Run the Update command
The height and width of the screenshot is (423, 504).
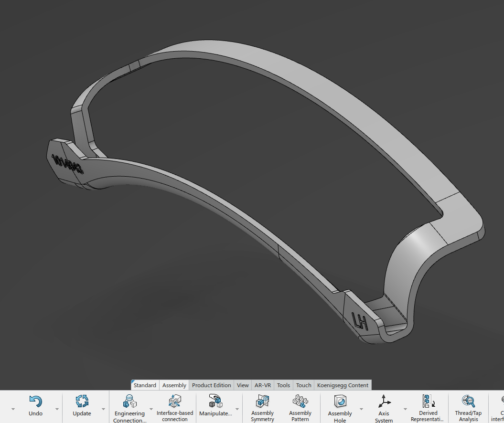[82, 402]
